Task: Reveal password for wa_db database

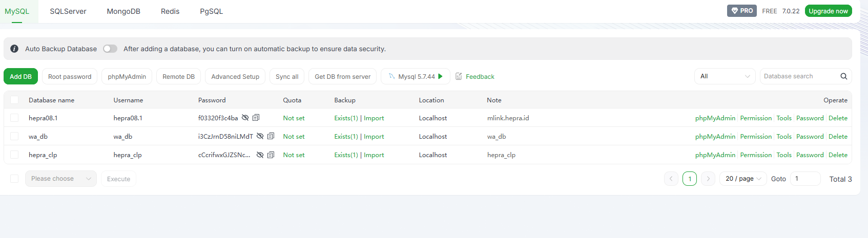Action: pos(260,136)
